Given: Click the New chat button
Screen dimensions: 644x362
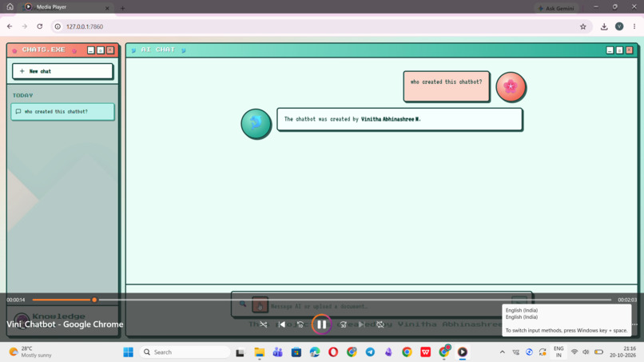Looking at the screenshot, I should point(62,71).
